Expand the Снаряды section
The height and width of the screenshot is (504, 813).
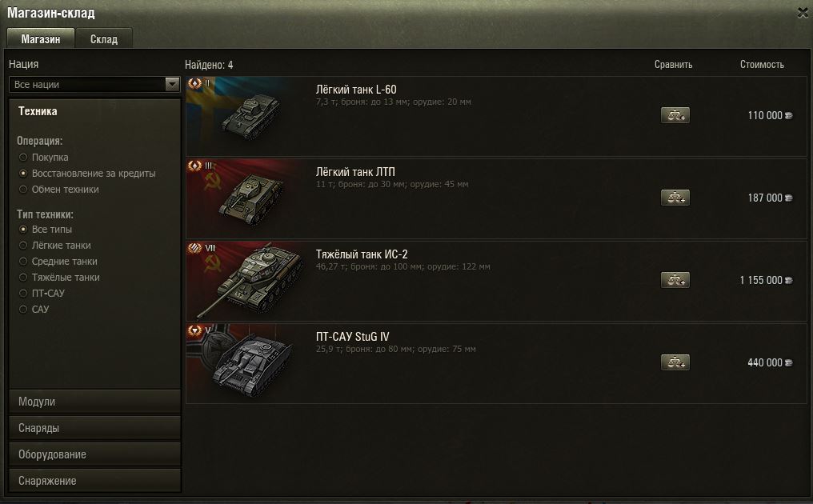tap(95, 428)
